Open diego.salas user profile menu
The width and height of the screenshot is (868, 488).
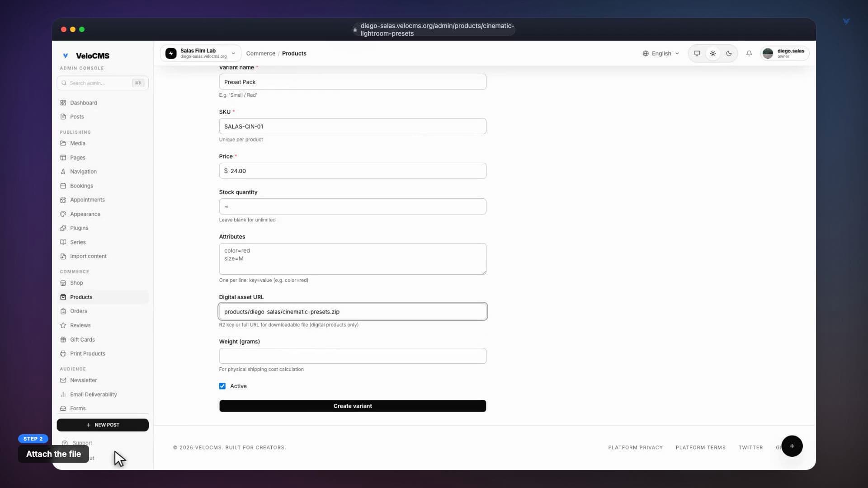[x=785, y=53]
